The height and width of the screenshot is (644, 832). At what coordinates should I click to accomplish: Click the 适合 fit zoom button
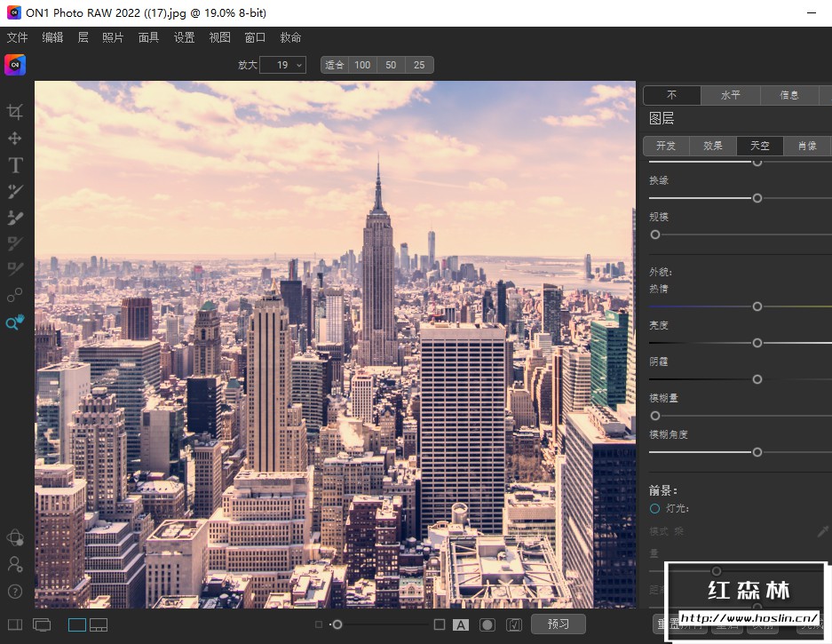pos(335,65)
